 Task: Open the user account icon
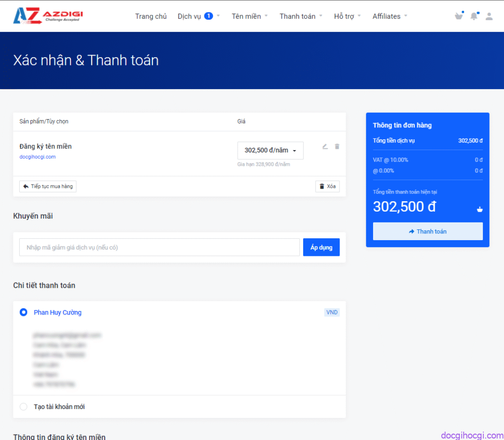coord(489,16)
